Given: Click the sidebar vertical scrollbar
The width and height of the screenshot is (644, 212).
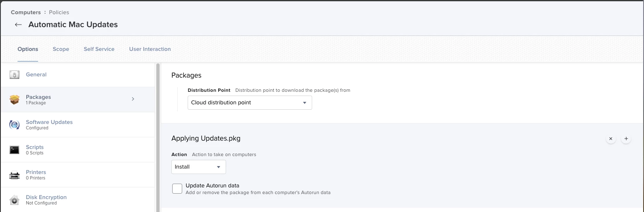Looking at the screenshot, I should coord(158,138).
